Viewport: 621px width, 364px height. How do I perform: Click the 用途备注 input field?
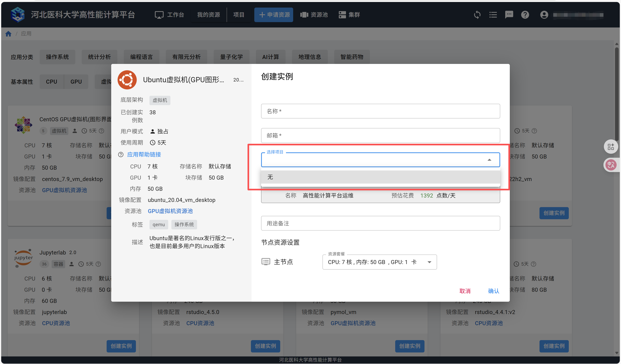380,223
